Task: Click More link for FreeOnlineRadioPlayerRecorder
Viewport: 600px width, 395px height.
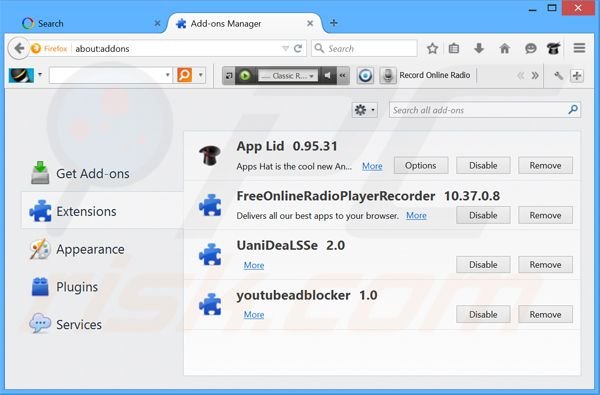Action: coord(416,215)
